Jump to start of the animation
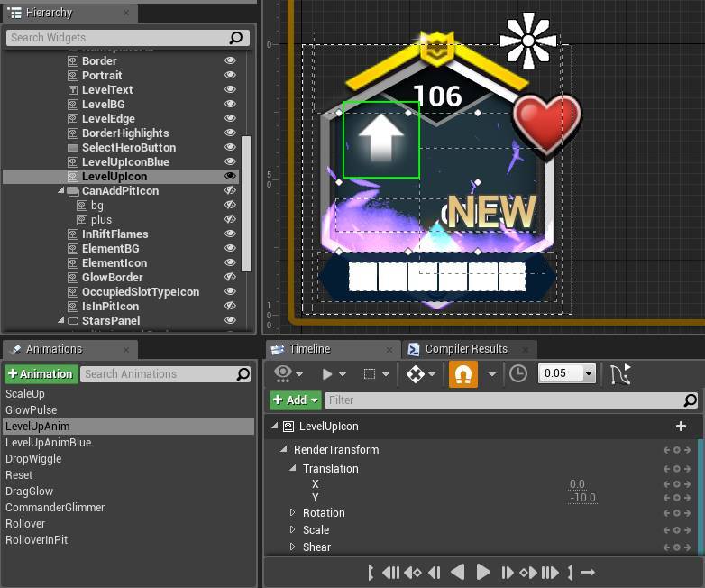 pyautogui.click(x=390, y=573)
